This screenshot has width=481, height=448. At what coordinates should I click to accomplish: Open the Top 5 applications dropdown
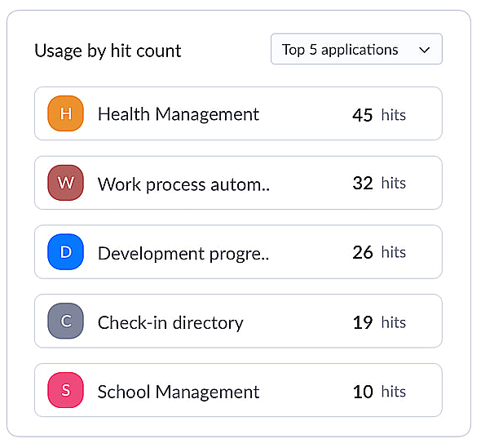356,49
